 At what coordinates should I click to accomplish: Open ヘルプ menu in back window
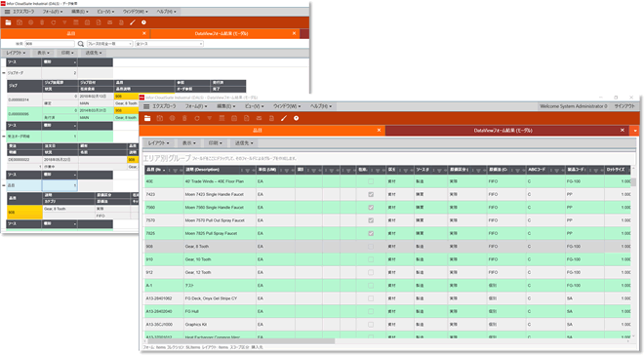166,12
